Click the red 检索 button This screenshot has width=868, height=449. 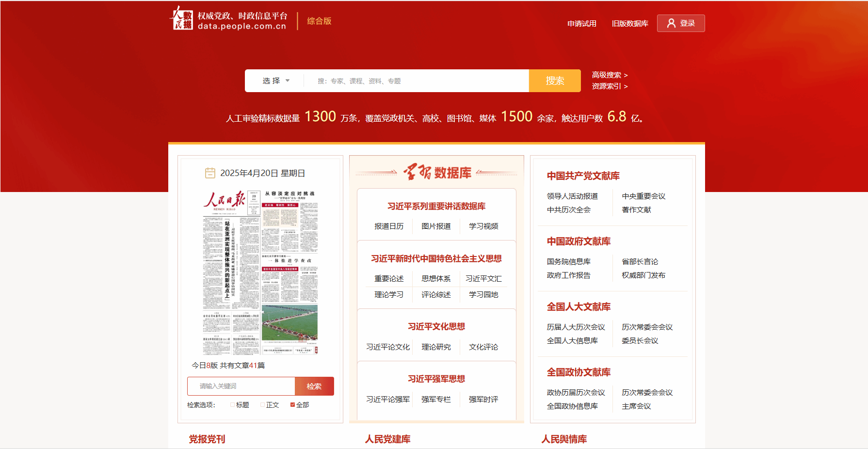pyautogui.click(x=314, y=386)
